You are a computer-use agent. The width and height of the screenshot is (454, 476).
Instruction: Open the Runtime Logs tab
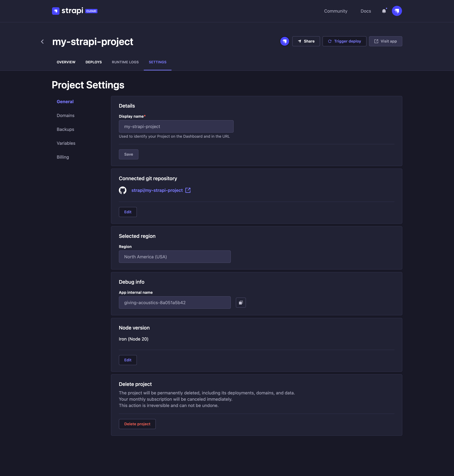125,62
